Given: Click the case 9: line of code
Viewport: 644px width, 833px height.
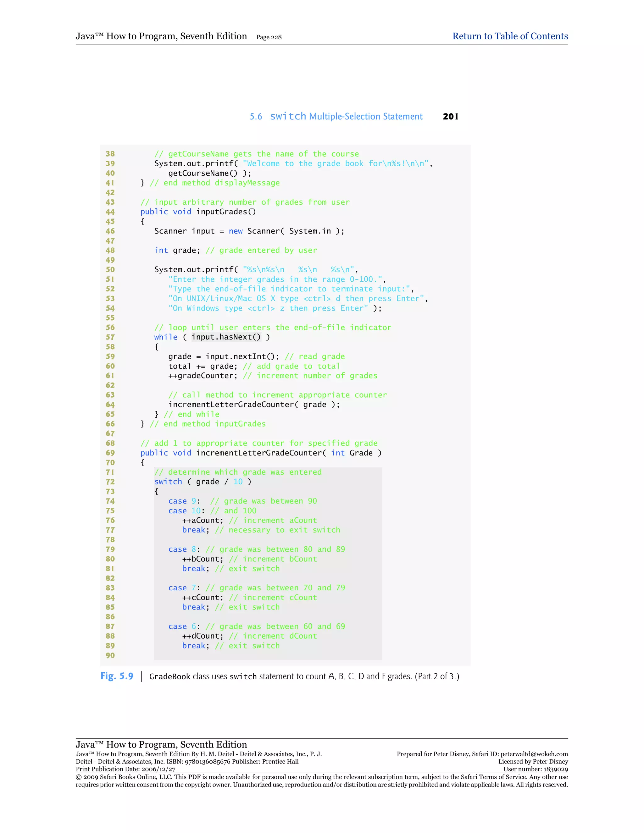Looking at the screenshot, I should 242,501.
